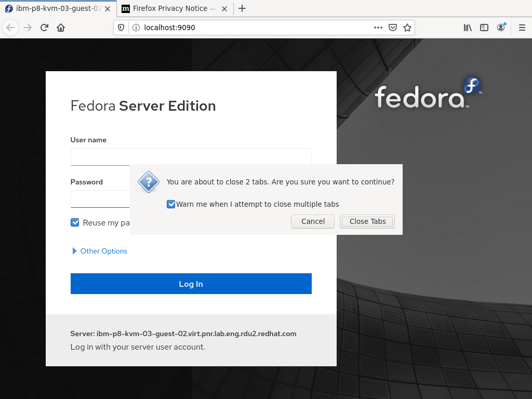Image resolution: width=532 pixels, height=399 pixels.
Task: Toggle Reuse my password checkbox
Action: (75, 222)
